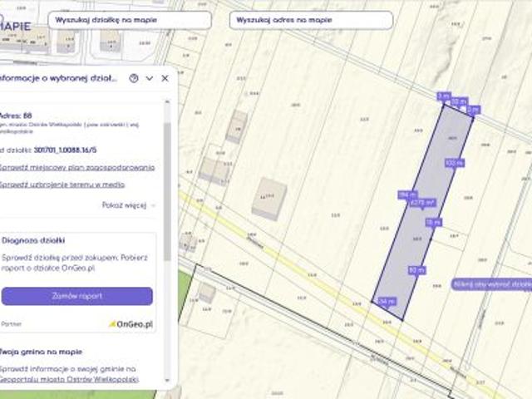This screenshot has height=399, width=532.
Task: Click the scrollbar down arrow in panel
Action: point(167,381)
